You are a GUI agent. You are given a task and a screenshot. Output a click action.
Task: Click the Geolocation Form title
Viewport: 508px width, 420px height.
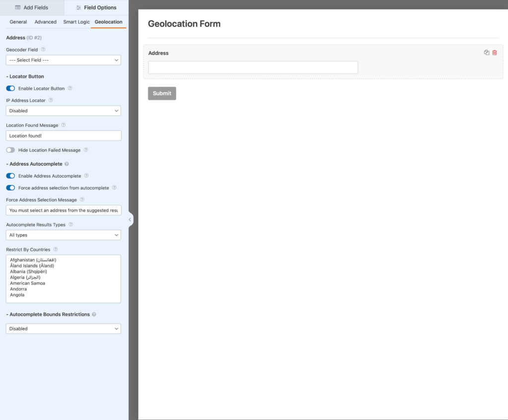(x=184, y=24)
